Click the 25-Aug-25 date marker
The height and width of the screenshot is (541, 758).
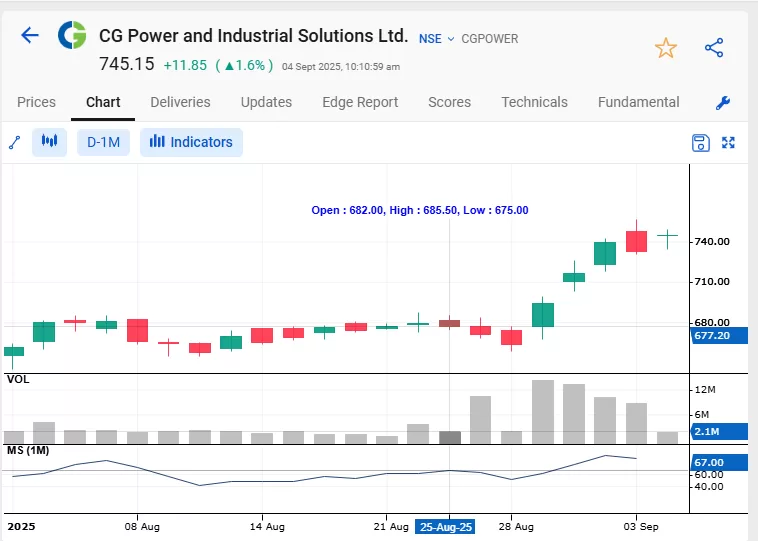pos(445,527)
